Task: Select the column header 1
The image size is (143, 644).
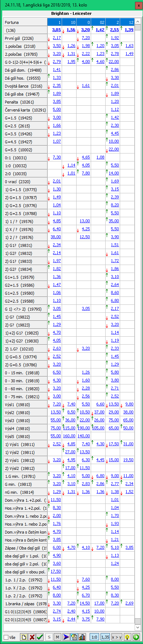Action: pyautogui.click(x=54, y=22)
